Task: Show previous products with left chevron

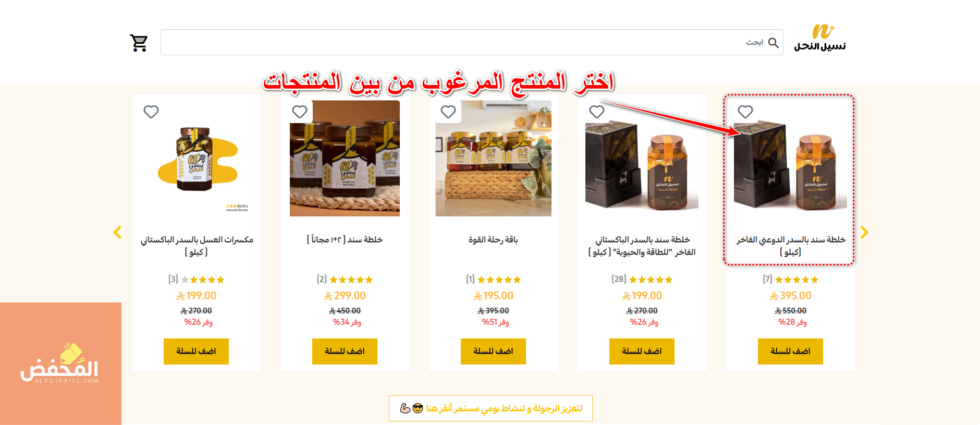Action: point(118,232)
